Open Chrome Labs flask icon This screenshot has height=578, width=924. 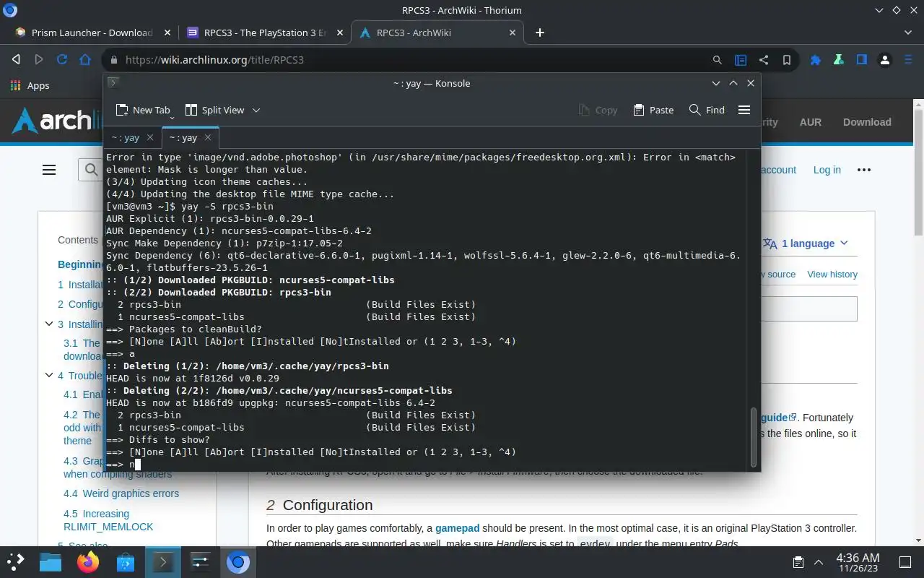[x=839, y=60]
